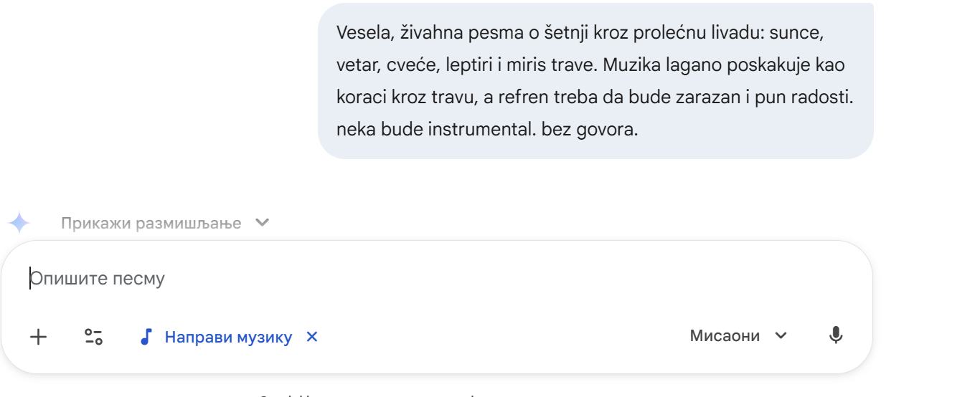
Task: Click the music note icon
Action: (146, 337)
